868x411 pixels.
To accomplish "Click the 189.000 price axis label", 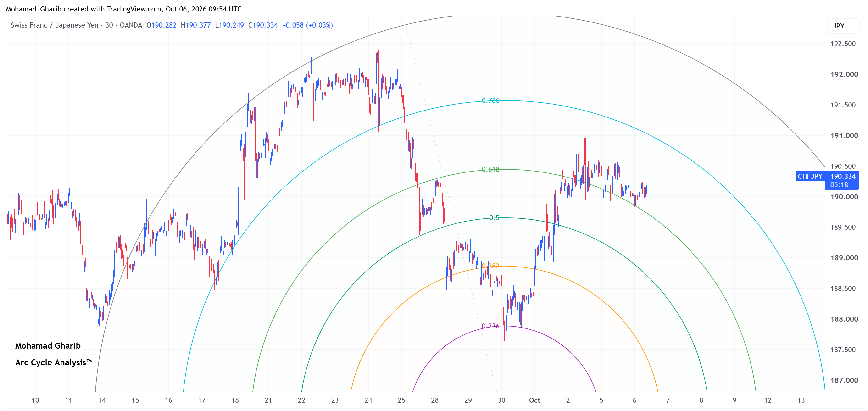I will 844,258.
